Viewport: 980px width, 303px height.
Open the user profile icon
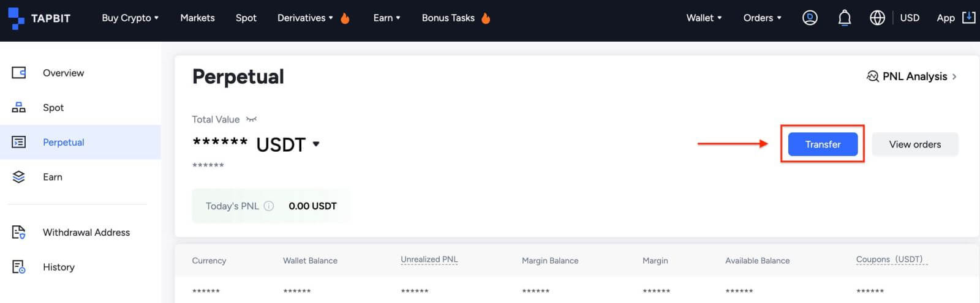pos(810,18)
